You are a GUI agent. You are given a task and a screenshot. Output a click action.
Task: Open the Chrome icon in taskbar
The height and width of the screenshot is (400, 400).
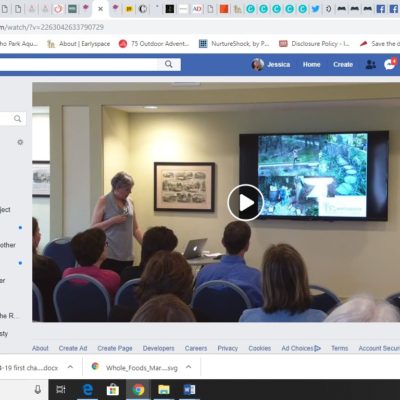pyautogui.click(x=138, y=390)
